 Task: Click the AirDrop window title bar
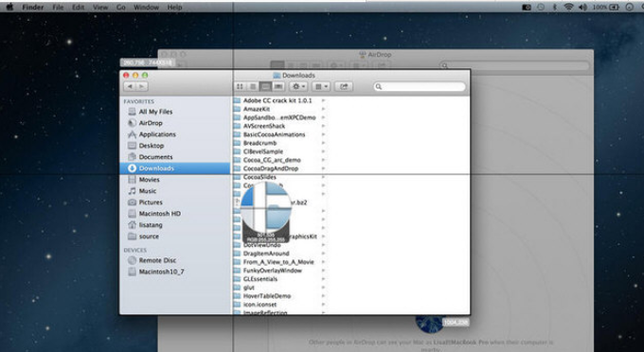[x=376, y=54]
